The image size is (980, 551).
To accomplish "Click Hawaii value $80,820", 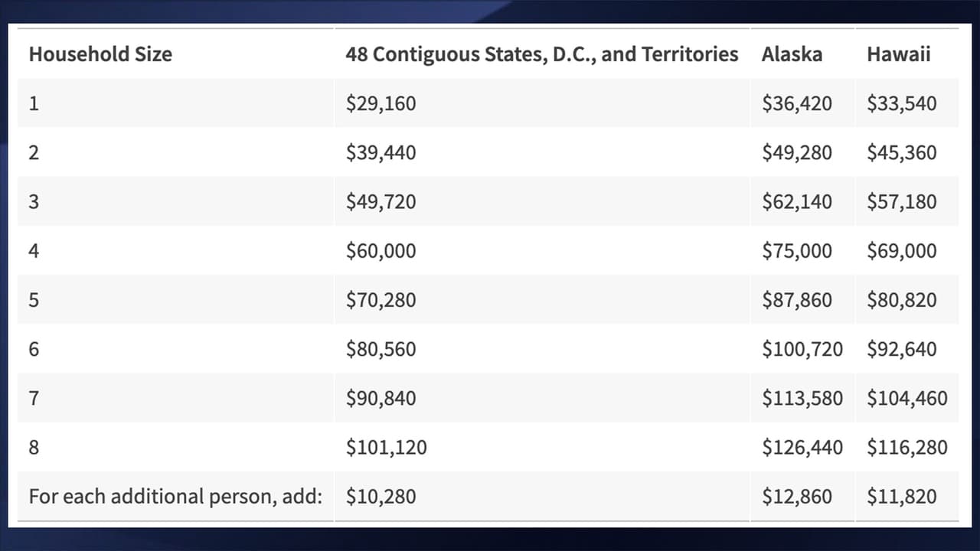I will click(901, 300).
